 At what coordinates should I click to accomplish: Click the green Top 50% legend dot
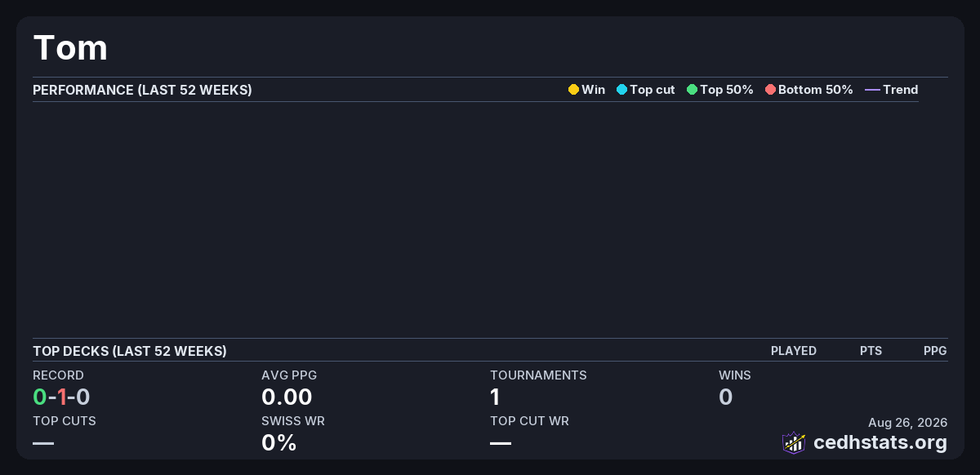tap(692, 90)
